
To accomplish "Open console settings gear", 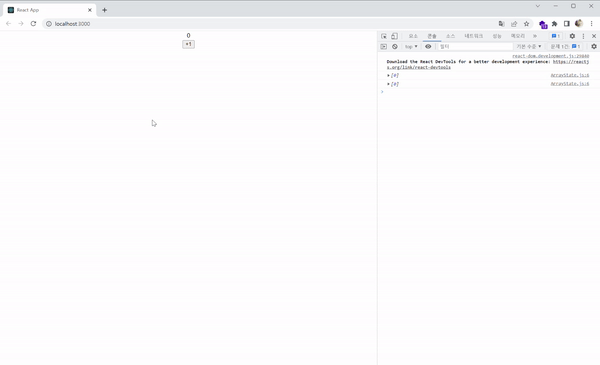I will click(x=594, y=47).
